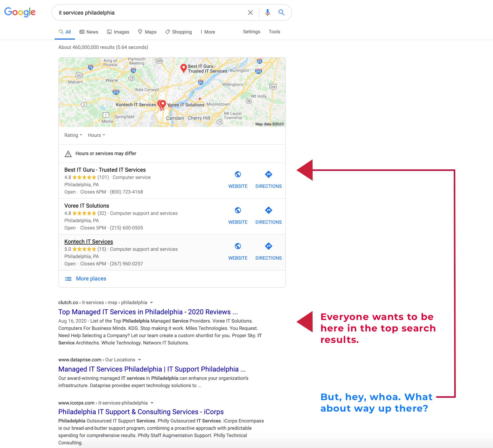This screenshot has height=448, width=493.
Task: Expand the clutch.co breadcrumb arrow
Action: [151, 303]
